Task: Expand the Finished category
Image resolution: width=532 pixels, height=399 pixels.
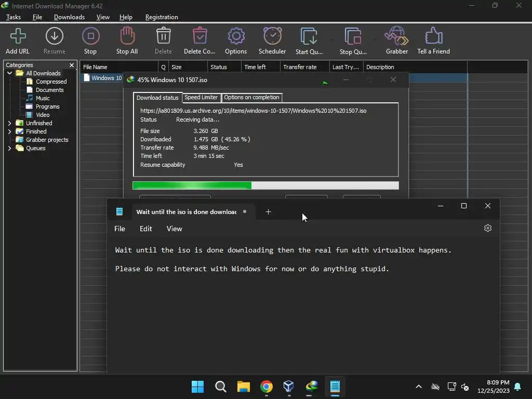Action: click(9, 131)
